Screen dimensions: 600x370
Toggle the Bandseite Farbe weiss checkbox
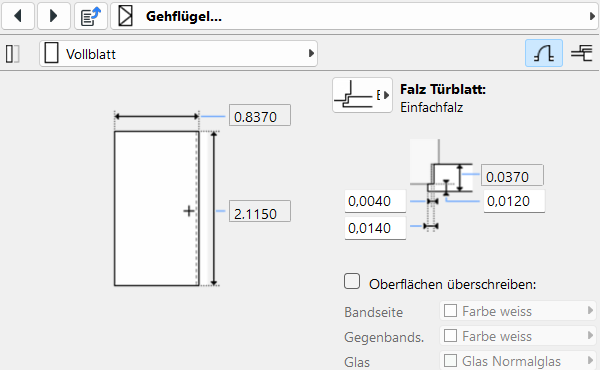(x=450, y=311)
